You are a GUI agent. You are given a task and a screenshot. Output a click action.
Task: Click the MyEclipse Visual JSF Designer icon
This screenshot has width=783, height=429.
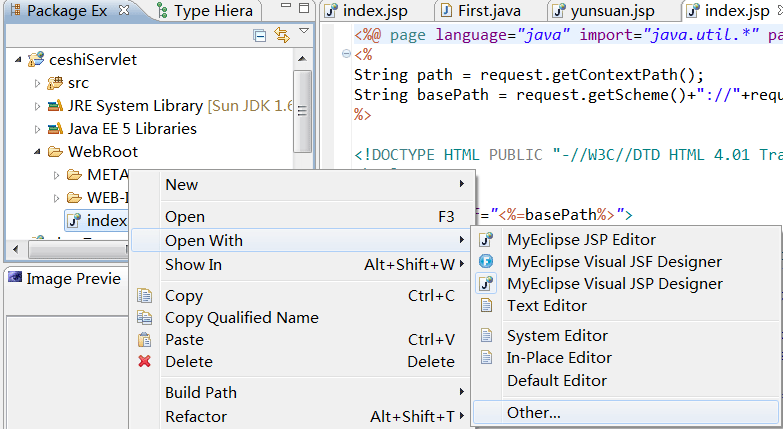tap(487, 262)
